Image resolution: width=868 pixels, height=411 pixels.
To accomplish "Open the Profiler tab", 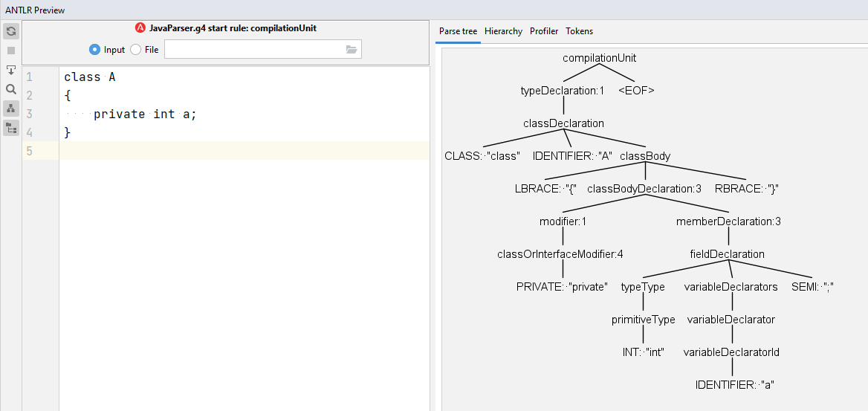I will click(x=544, y=31).
